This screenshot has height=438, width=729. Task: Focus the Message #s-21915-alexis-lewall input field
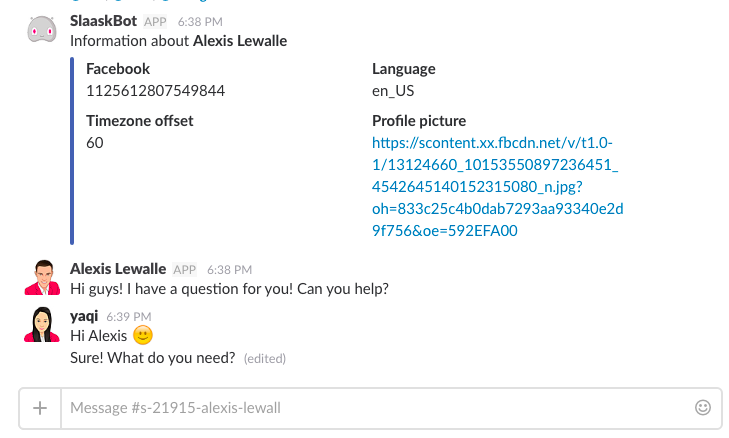378,408
